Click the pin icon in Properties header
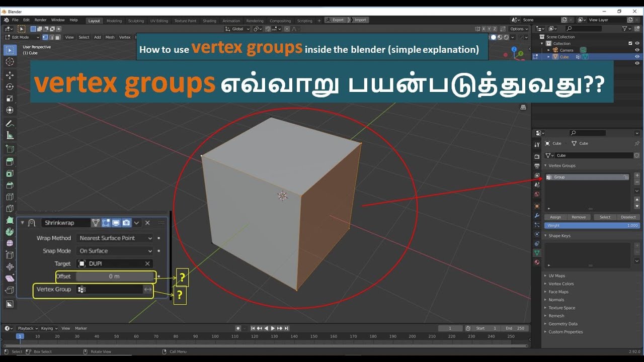The height and width of the screenshot is (362, 644). pyautogui.click(x=636, y=143)
